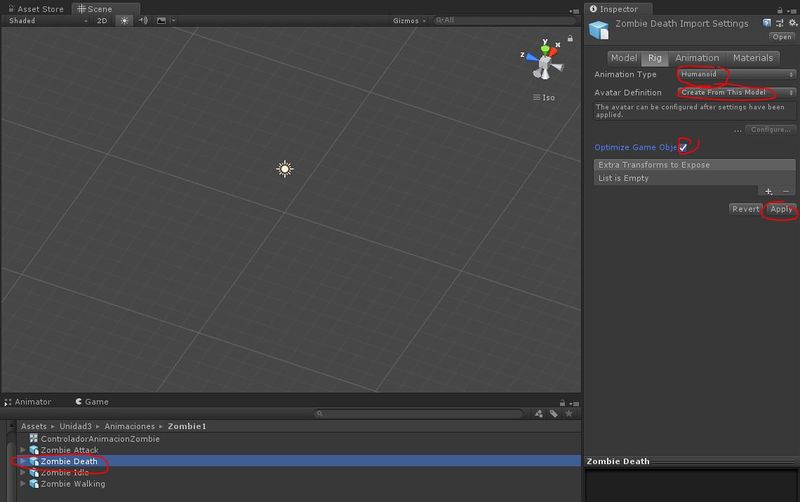Open the Animator tab

(28, 402)
